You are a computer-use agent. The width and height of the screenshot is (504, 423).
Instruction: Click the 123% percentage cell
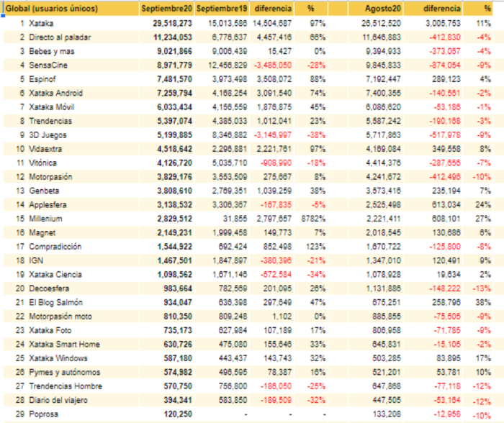coord(315,247)
